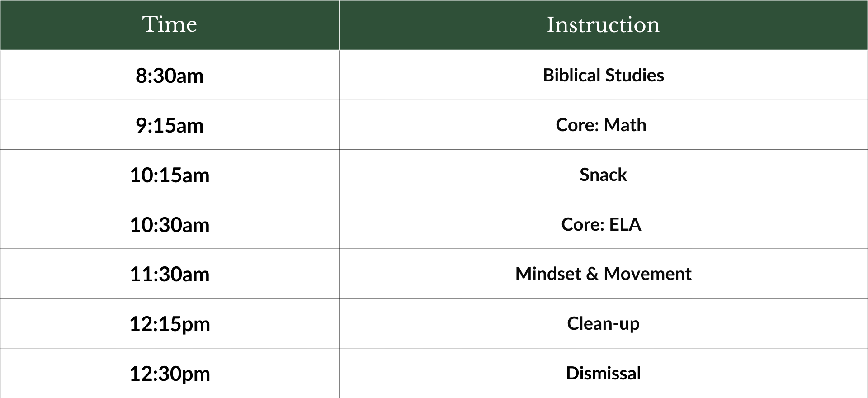
Task: Select the Dismissal cell
Action: click(603, 373)
